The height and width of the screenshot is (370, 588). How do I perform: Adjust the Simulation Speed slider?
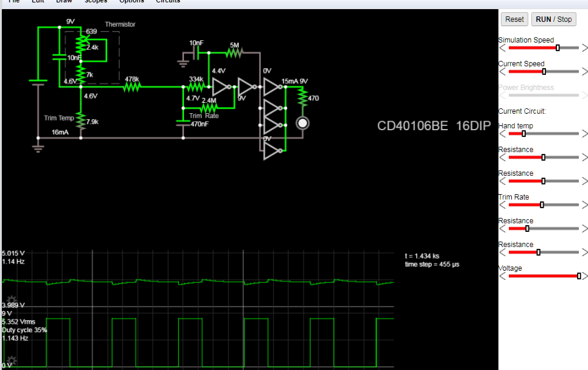(544, 48)
